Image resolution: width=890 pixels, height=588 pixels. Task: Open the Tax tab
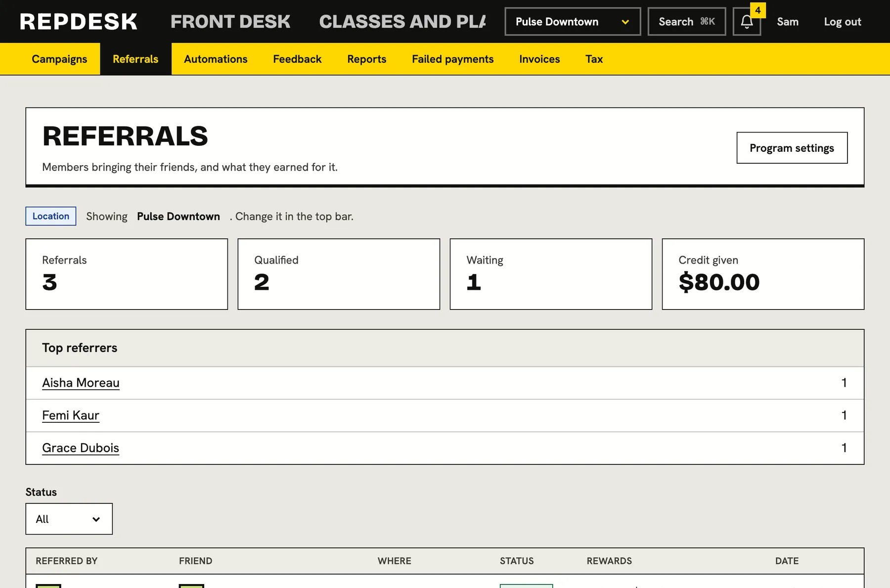pyautogui.click(x=594, y=59)
